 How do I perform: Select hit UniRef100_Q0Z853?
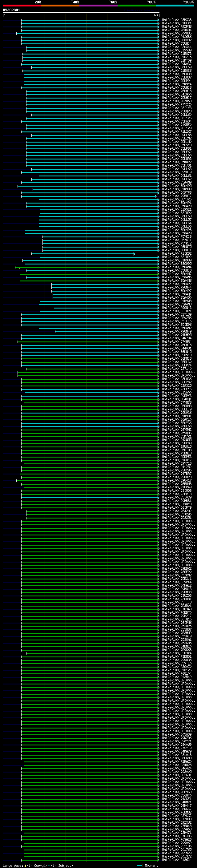click(176, 101)
